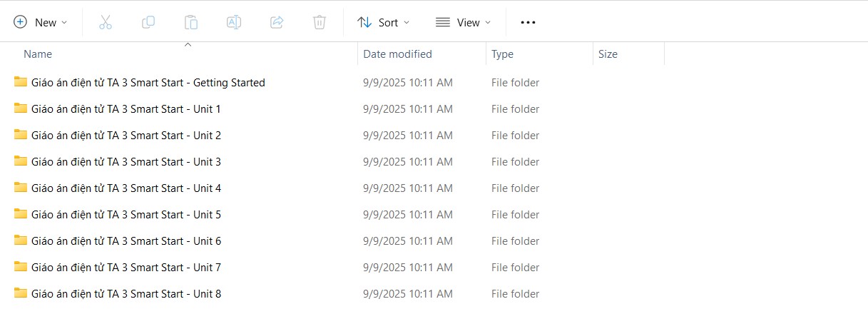The height and width of the screenshot is (309, 868).
Task: Sort by the Date modified column
Action: [397, 54]
